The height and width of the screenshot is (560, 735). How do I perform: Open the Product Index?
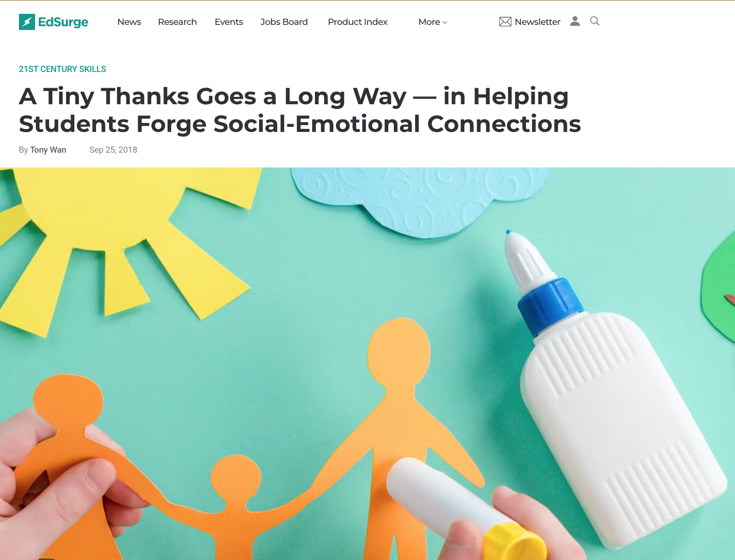click(x=358, y=22)
